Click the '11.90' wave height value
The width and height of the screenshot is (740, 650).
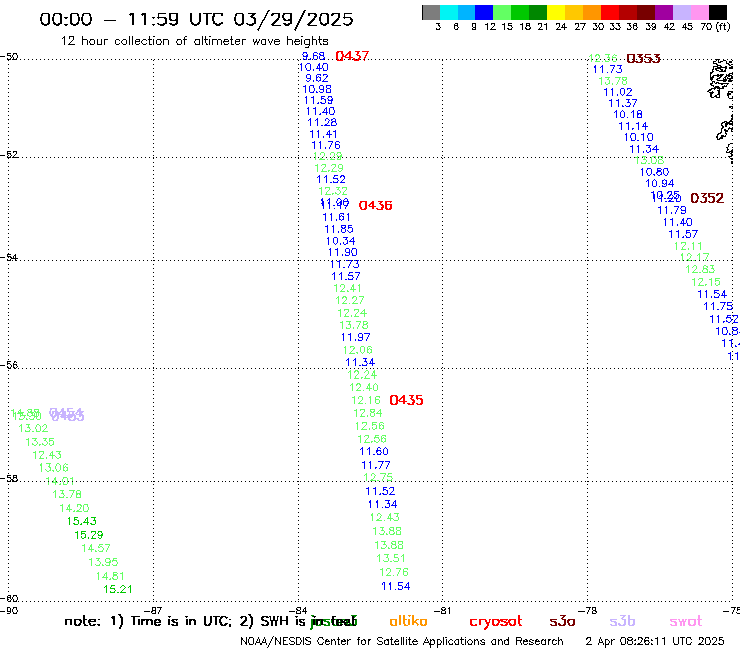(343, 253)
